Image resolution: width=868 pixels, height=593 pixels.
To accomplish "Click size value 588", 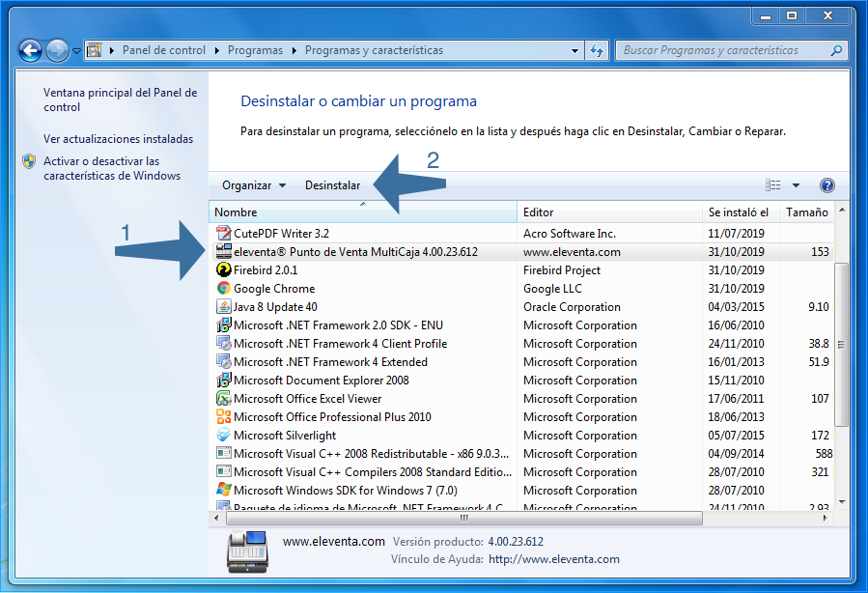I will click(x=824, y=454).
